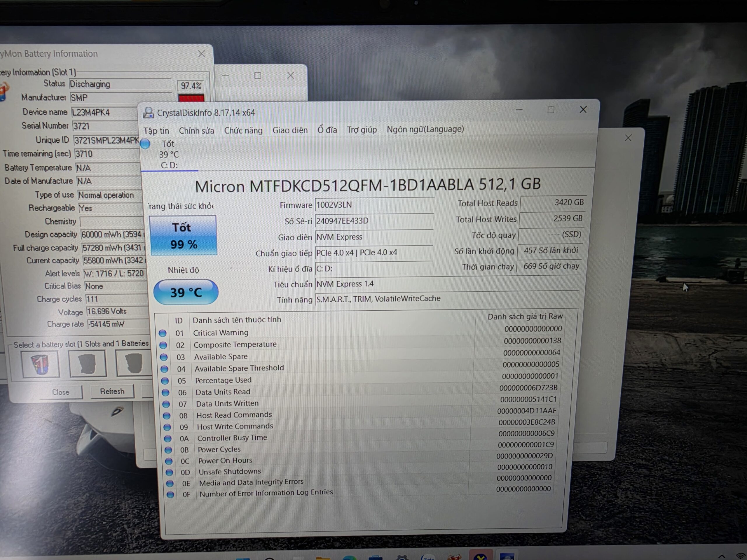Open the Wi-Fi network tray icon

741,556
